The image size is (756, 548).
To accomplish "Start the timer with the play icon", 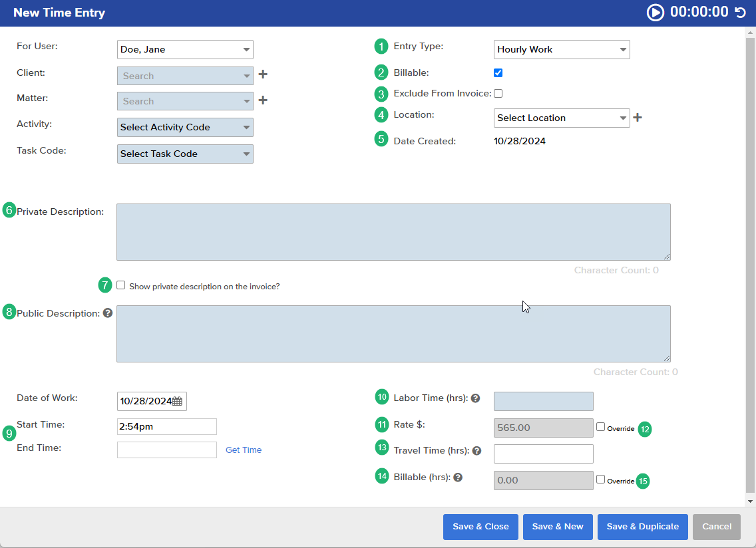I will coord(655,12).
